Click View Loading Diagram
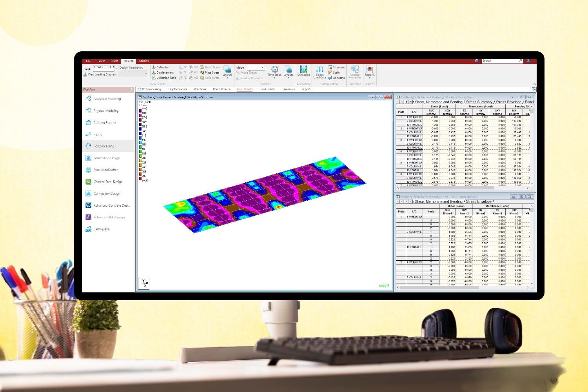588x392 pixels. pyautogui.click(x=102, y=74)
